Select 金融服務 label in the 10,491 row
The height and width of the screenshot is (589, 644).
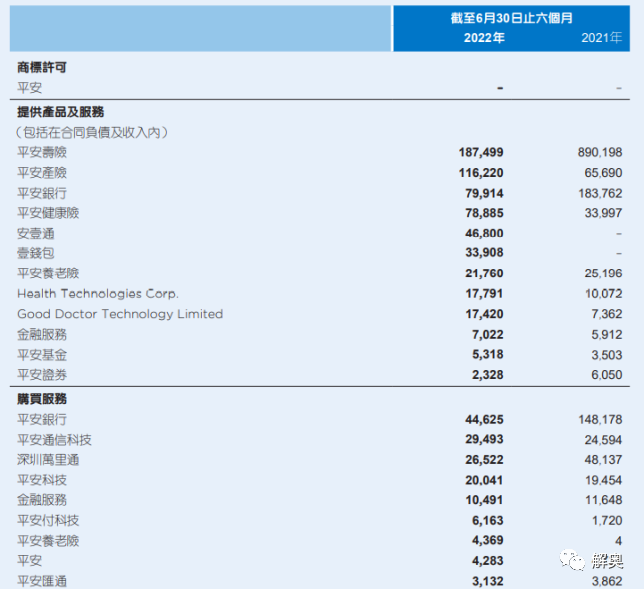coord(42,500)
